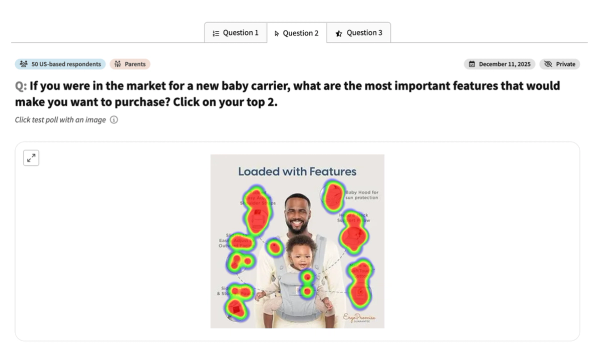Viewport: 600px width, 362px height.
Task: Click the 50 US-based respondents badge
Action: [60, 64]
